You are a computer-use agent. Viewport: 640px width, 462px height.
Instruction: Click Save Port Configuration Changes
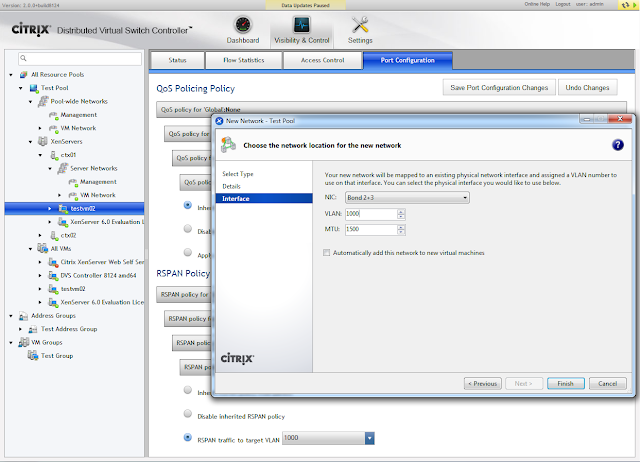point(499,87)
